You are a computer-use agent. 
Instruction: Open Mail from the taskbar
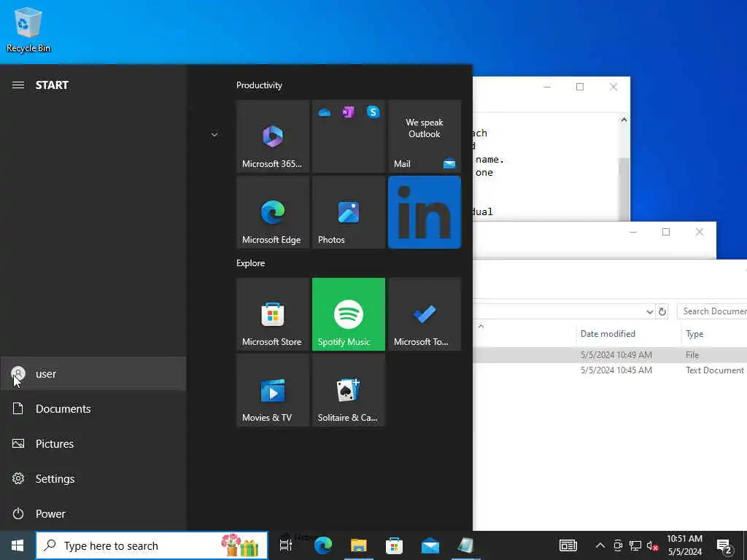[x=430, y=545]
